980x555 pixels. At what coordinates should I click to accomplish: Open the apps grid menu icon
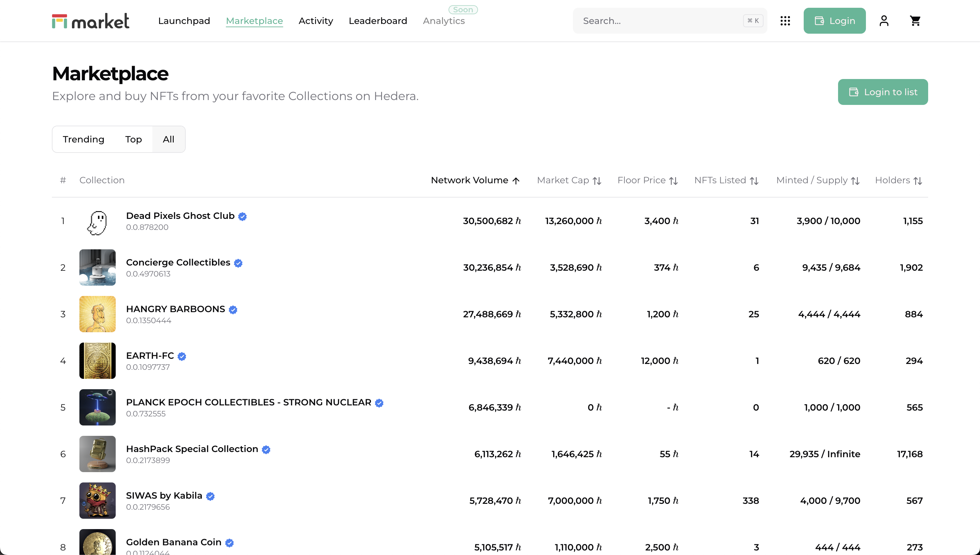pos(785,21)
